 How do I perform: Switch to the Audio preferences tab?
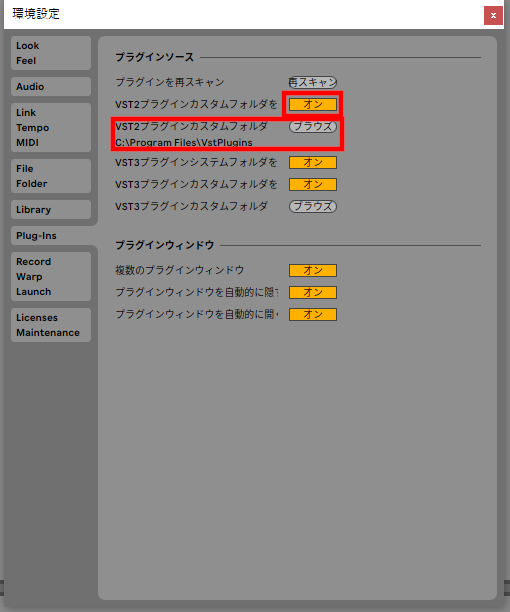coord(51,86)
